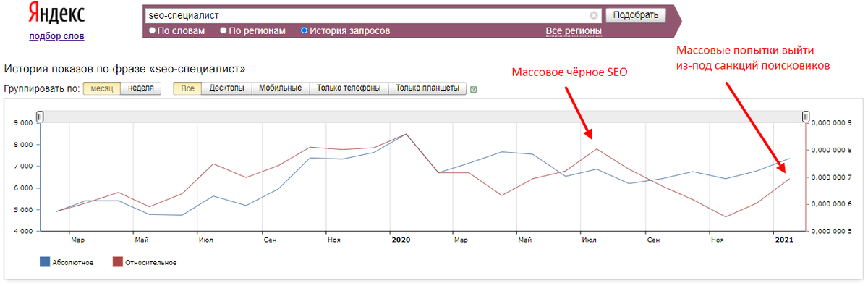Click the 0,000 005 right axis value
868x286 pixels.
pyautogui.click(x=831, y=232)
